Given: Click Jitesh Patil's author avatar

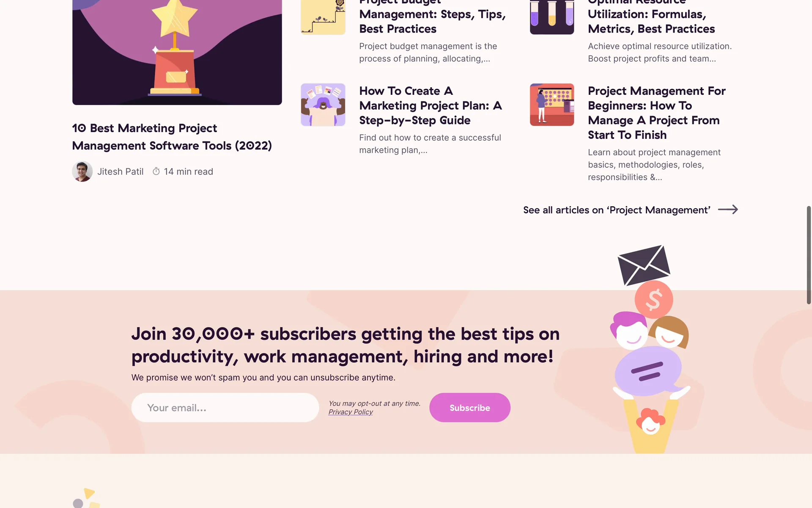Looking at the screenshot, I should [82, 171].
